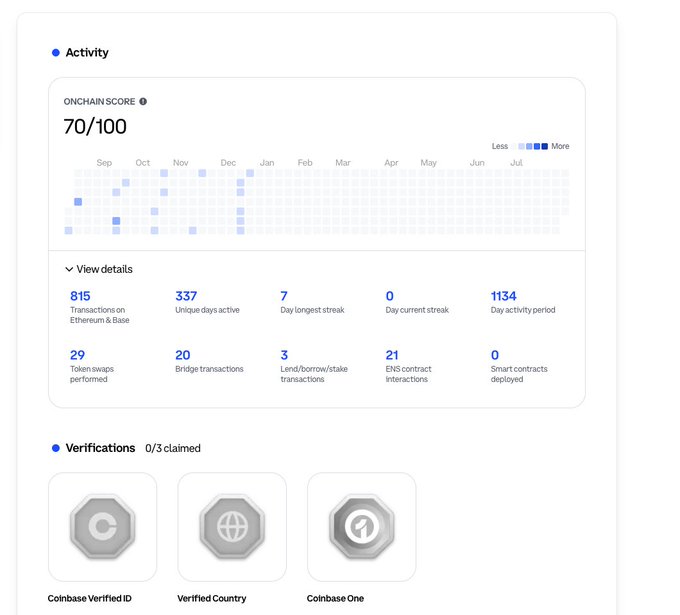Click the 70/100 onchain score value
Viewport: 680px width, 615px height.
point(95,127)
